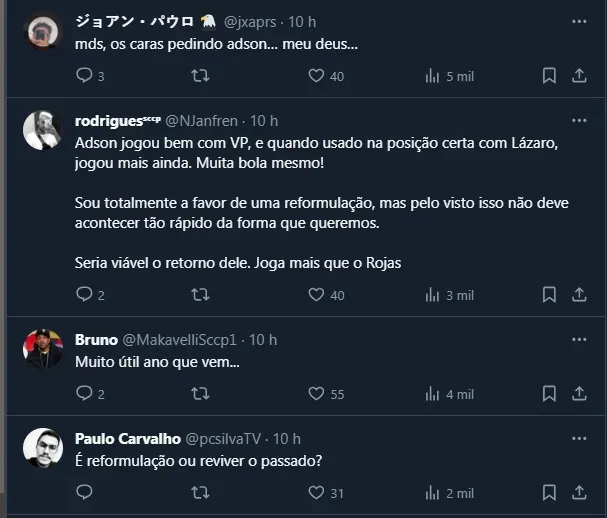View analytics for jxaprs tweet
This screenshot has height=518, width=607.
coord(433,75)
